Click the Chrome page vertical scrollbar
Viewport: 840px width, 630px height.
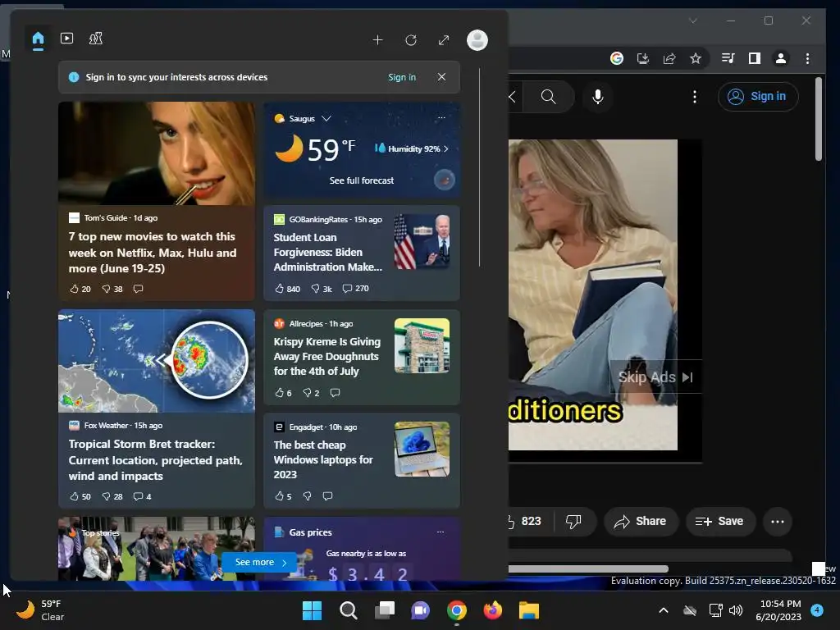(818, 119)
